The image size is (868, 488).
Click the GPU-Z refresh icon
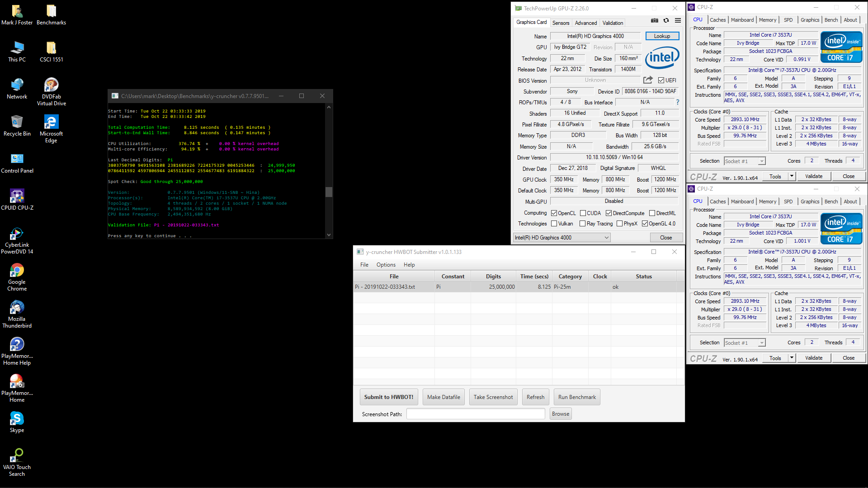[x=666, y=20]
